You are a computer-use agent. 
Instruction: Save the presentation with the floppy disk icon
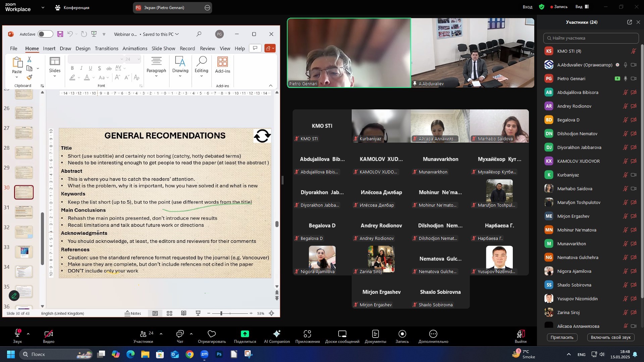pos(60,34)
